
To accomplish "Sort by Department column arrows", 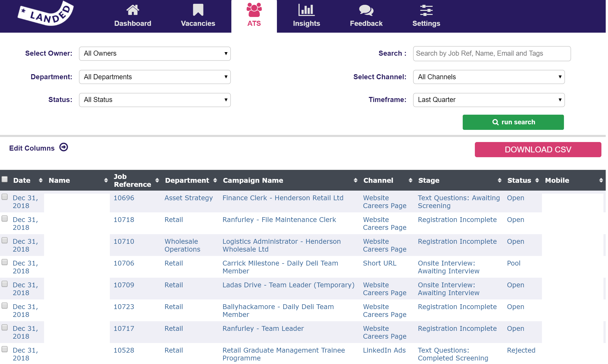I will click(x=215, y=180).
